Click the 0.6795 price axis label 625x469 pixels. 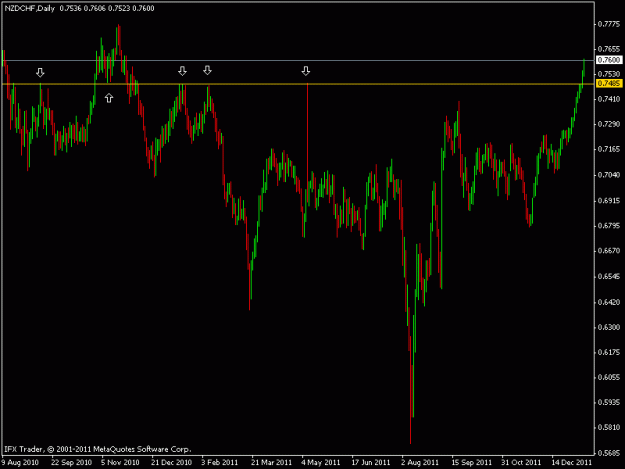point(609,226)
